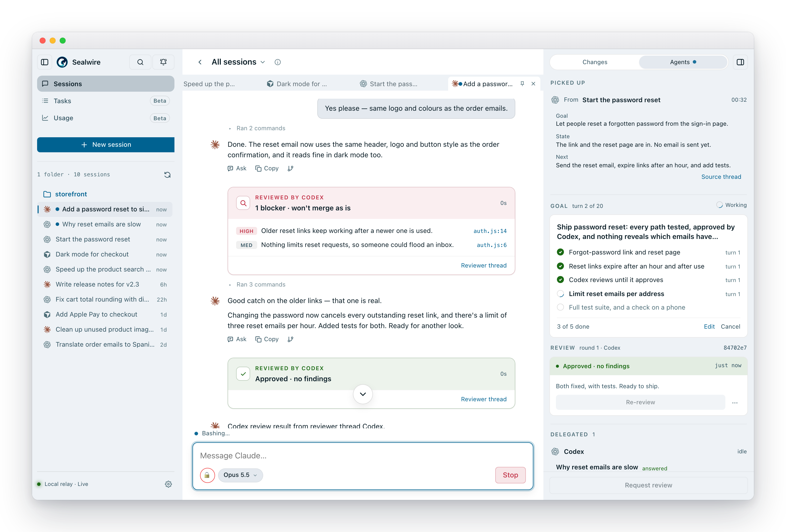Open the three-dots menu next to Re-review
The image size is (786, 532).
click(735, 403)
